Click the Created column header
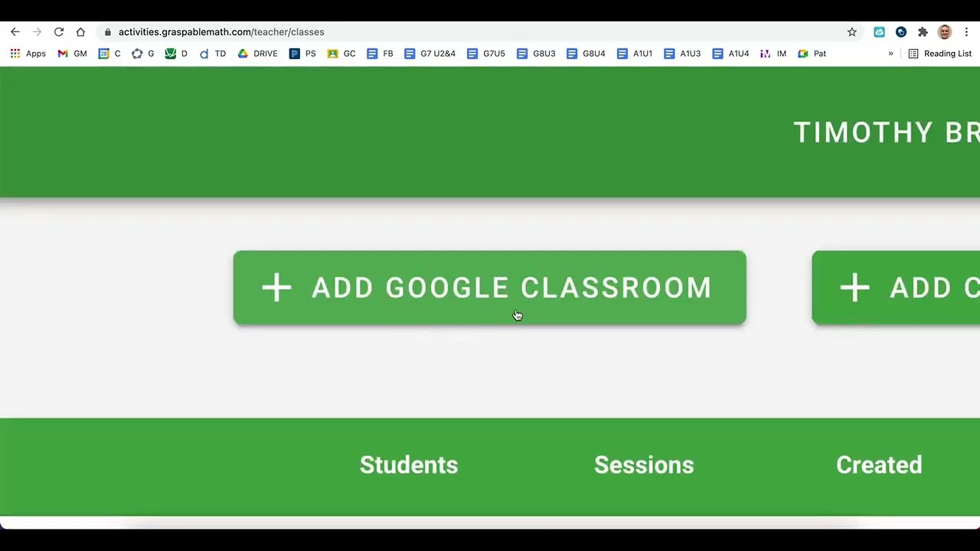 pos(879,465)
